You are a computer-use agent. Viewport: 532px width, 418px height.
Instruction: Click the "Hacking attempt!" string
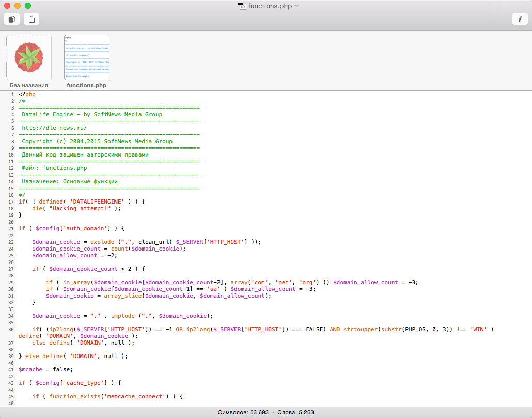(x=80, y=208)
